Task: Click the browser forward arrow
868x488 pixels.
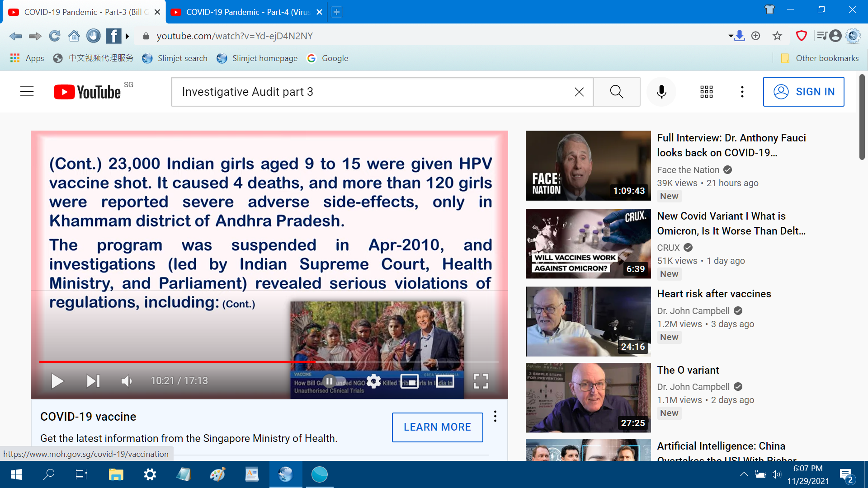Action: [x=35, y=36]
